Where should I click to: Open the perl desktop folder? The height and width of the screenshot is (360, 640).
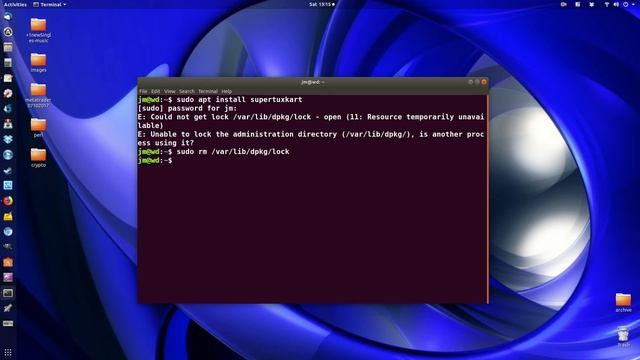pyautogui.click(x=38, y=127)
